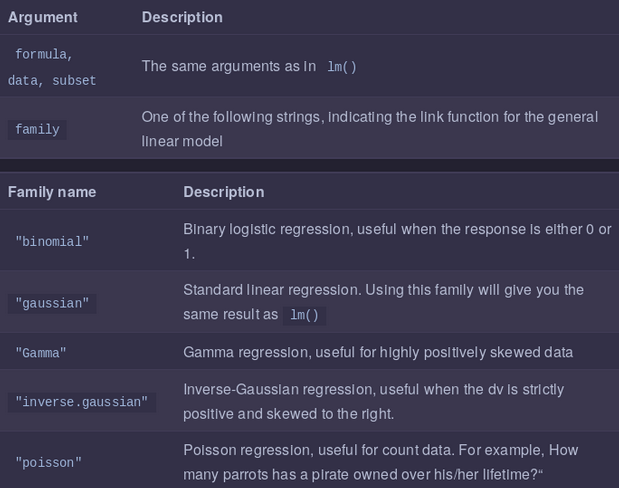Click lm() code in the formula row
Image resolution: width=619 pixels, height=488 pixels.
(x=342, y=67)
